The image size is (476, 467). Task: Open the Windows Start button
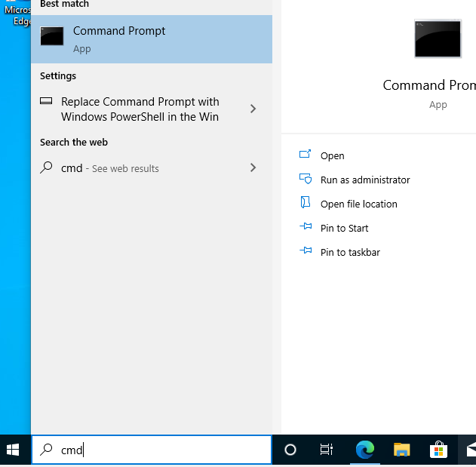point(13,450)
